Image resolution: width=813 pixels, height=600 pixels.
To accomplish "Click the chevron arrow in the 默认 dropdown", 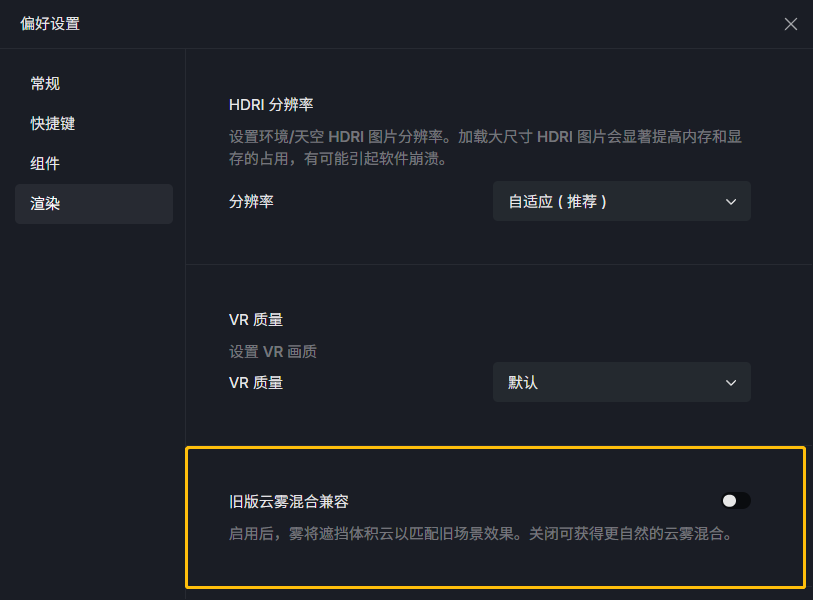I will click(731, 383).
